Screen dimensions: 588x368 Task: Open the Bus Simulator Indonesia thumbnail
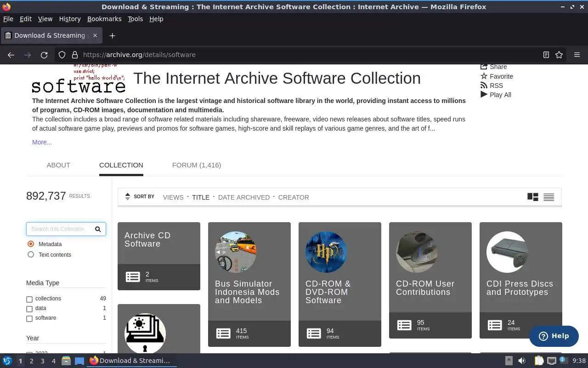[x=236, y=252]
